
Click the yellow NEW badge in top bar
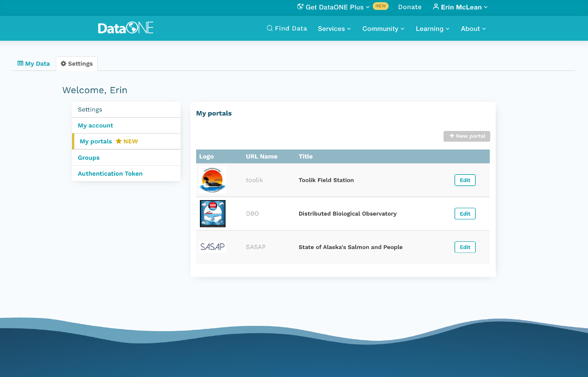click(380, 6)
